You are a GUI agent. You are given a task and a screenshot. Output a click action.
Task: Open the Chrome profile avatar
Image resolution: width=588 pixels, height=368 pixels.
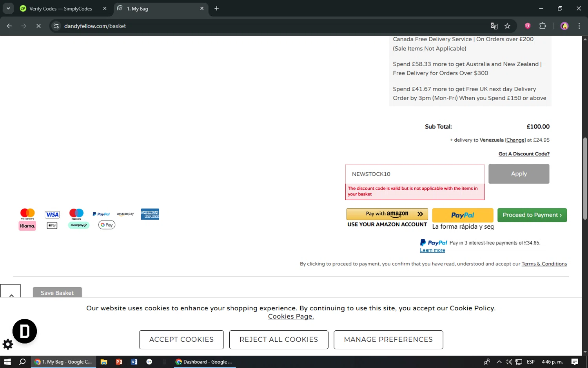[564, 26]
